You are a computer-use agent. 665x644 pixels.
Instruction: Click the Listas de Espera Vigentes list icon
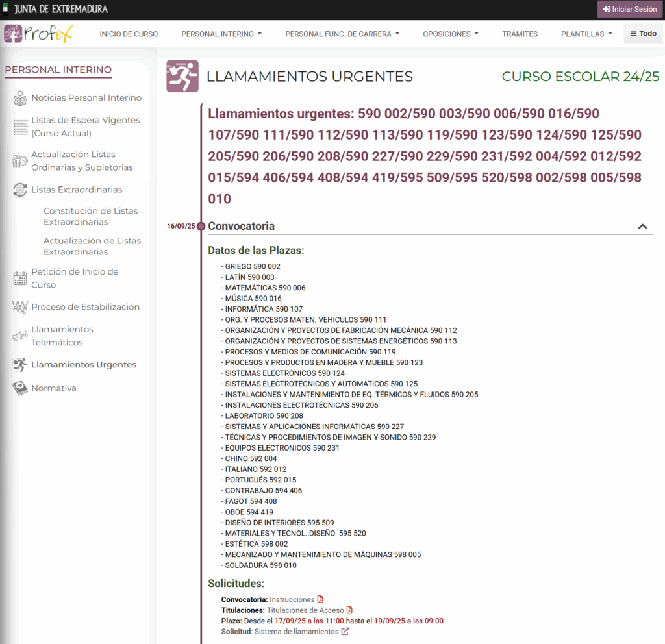point(20,127)
